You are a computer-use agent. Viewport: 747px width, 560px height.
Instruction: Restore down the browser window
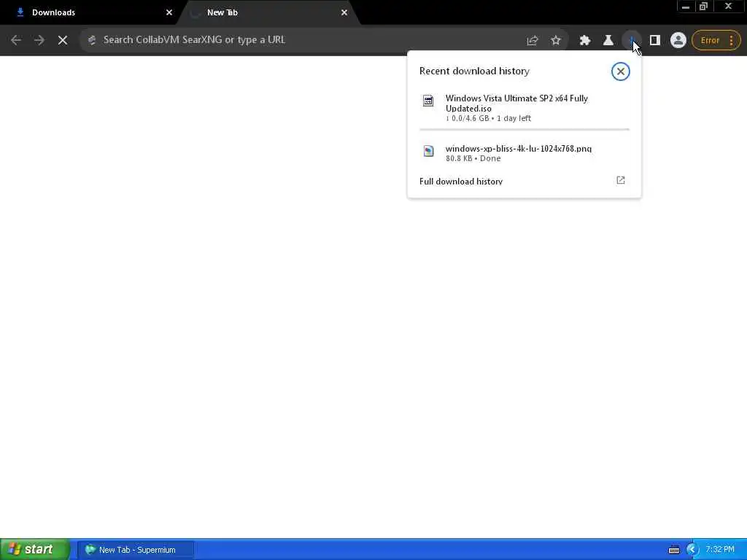pos(704,7)
